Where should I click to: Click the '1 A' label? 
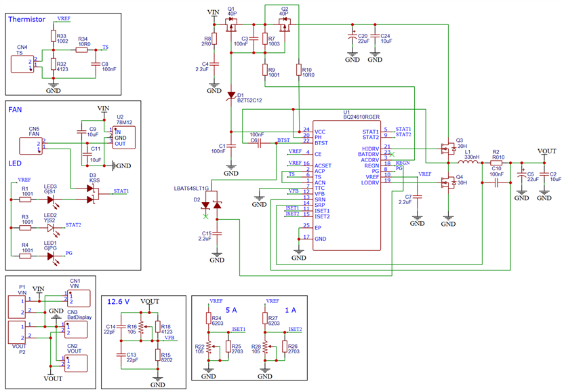tap(290, 310)
